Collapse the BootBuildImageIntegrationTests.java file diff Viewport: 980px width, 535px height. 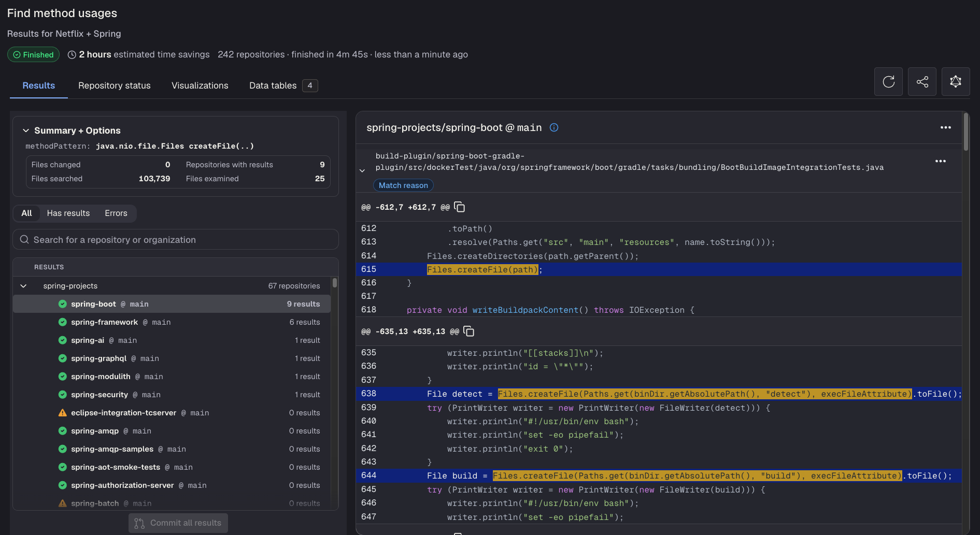coord(362,170)
